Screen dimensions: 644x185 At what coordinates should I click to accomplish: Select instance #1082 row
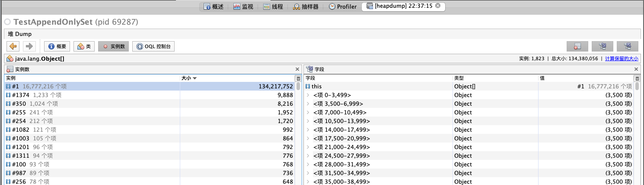150,130
